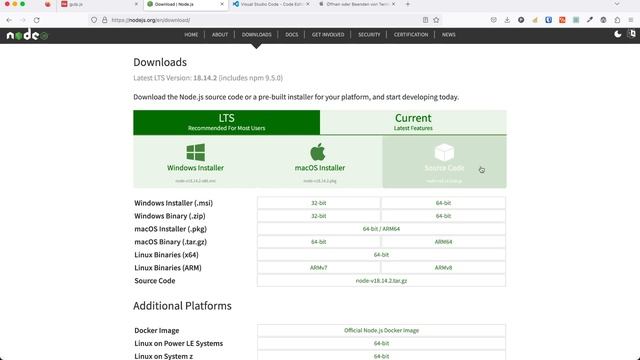The image size is (640, 360).
Task: Open the HOME nav item
Action: click(191, 35)
